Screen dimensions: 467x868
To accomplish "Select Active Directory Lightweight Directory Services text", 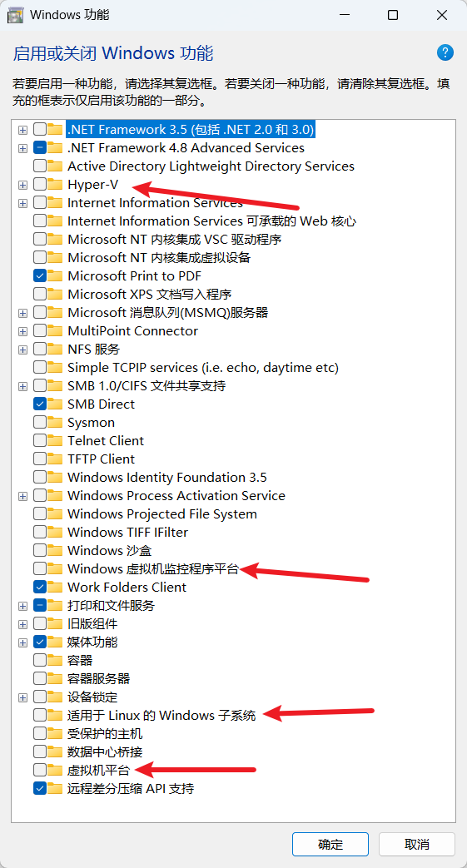I will [211, 166].
